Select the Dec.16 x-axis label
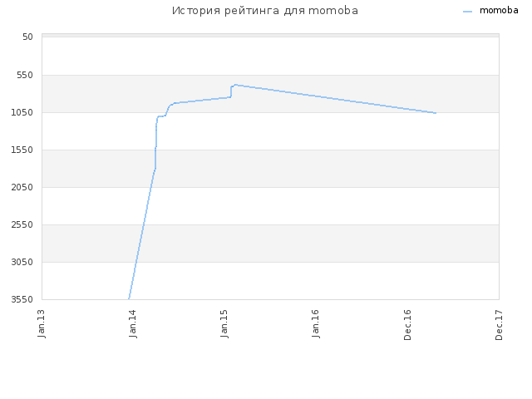The image size is (532, 399). pyautogui.click(x=407, y=325)
